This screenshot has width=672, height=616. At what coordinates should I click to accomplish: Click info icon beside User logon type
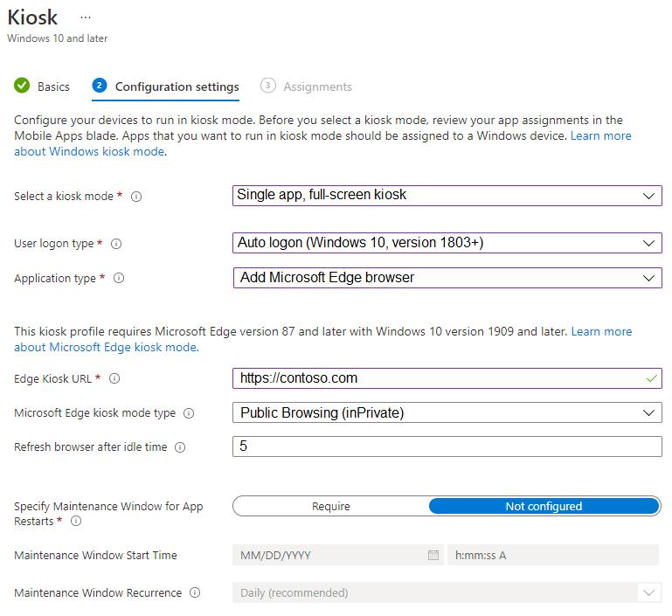[x=116, y=244]
